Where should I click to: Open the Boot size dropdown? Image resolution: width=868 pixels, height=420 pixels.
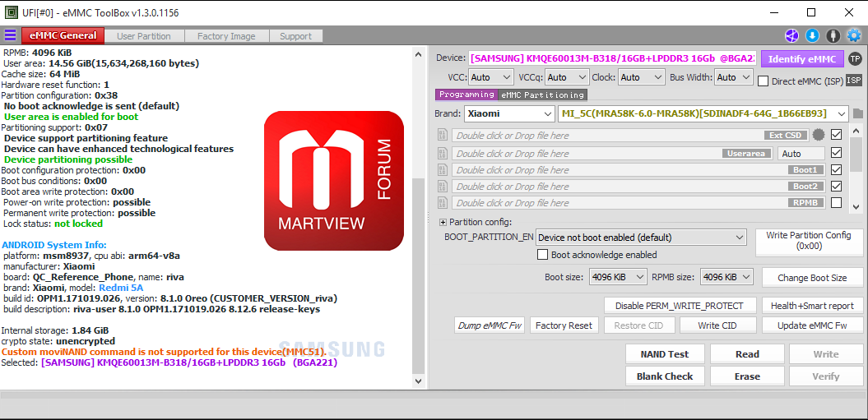[618, 277]
